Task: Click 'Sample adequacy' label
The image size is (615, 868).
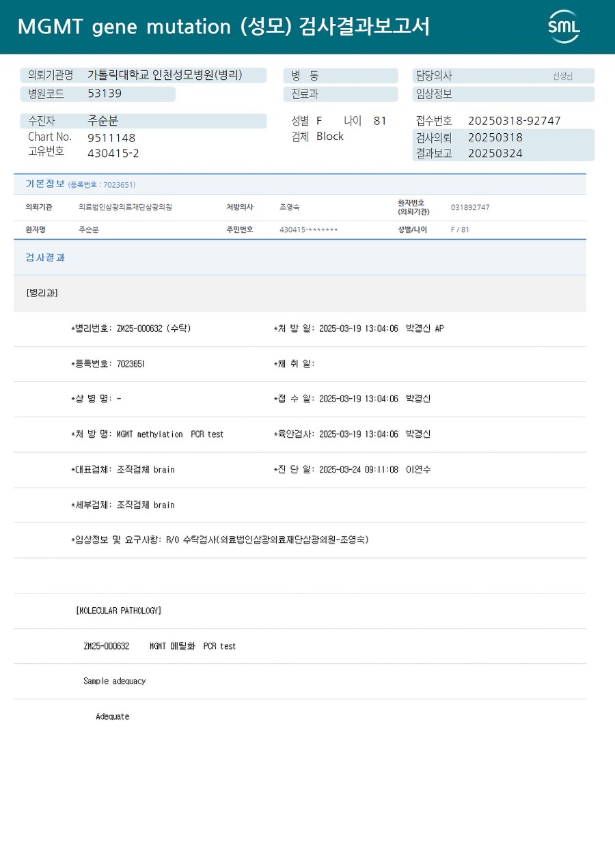Action: click(x=115, y=681)
